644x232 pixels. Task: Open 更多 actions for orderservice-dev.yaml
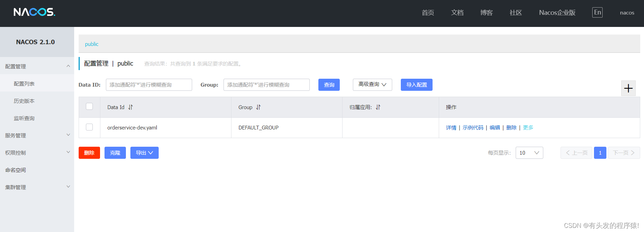point(528,128)
